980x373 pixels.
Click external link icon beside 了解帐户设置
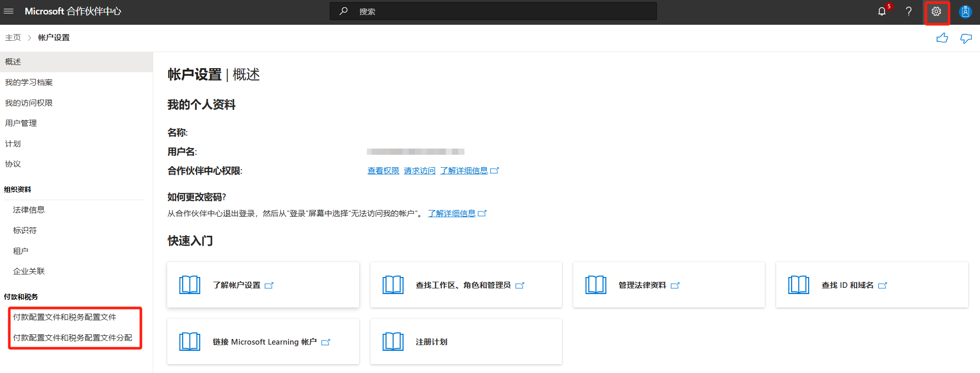[269, 285]
